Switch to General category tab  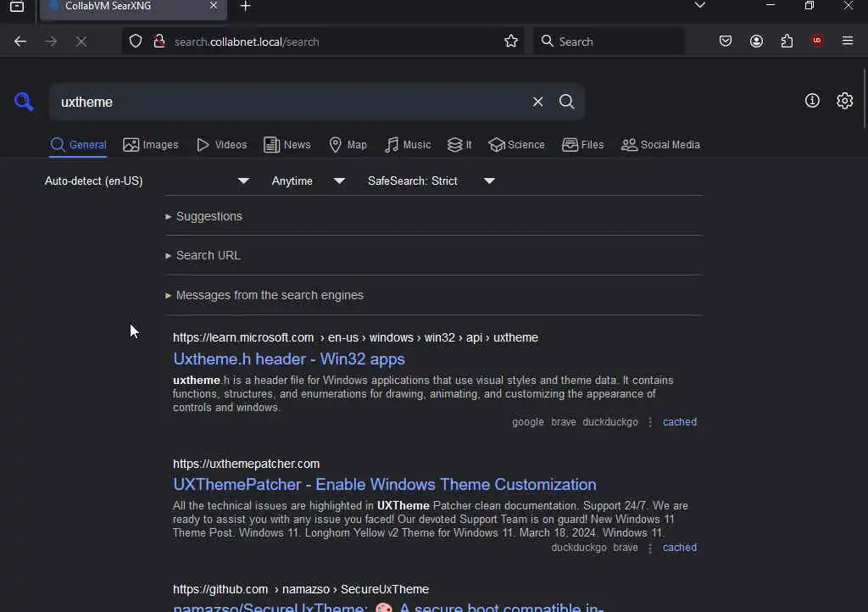coord(78,145)
